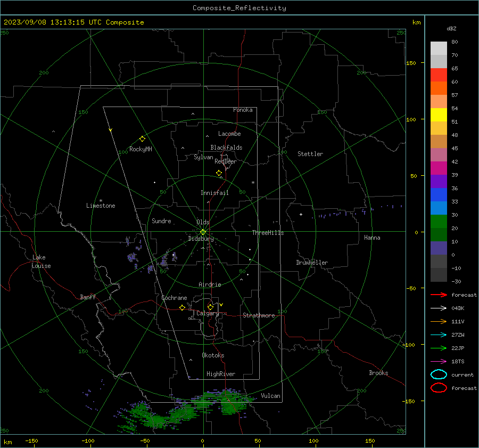Screen dimensions: 479x448
Task: Click the purple echo cluster southwest of Sundre
Action: tap(132, 257)
